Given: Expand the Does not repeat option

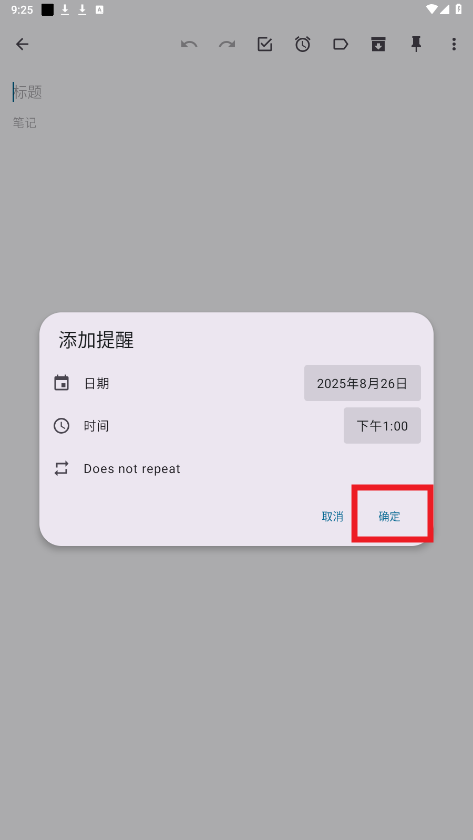Looking at the screenshot, I should (132, 469).
